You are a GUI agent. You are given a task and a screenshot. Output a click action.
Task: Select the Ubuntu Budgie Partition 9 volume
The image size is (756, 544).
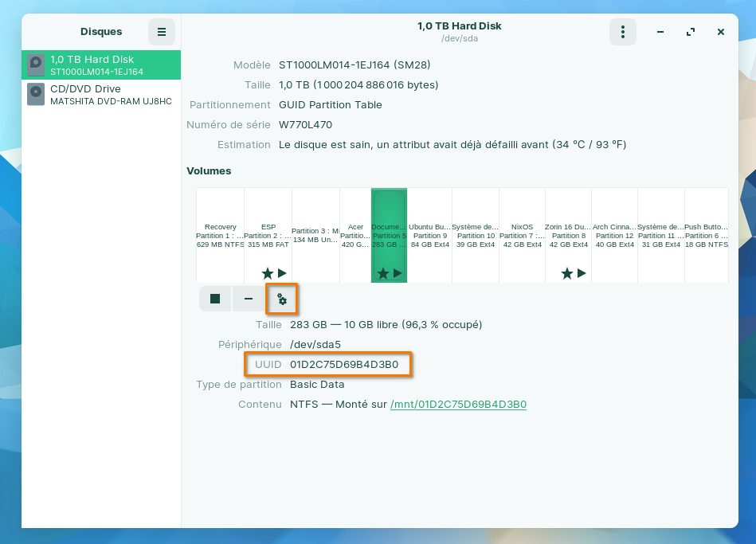pyautogui.click(x=429, y=235)
